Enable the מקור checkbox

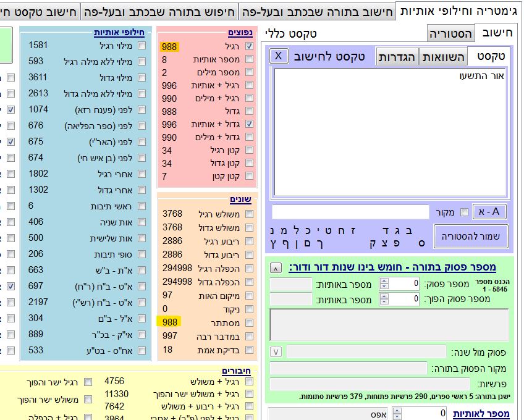pyautogui.click(x=464, y=212)
